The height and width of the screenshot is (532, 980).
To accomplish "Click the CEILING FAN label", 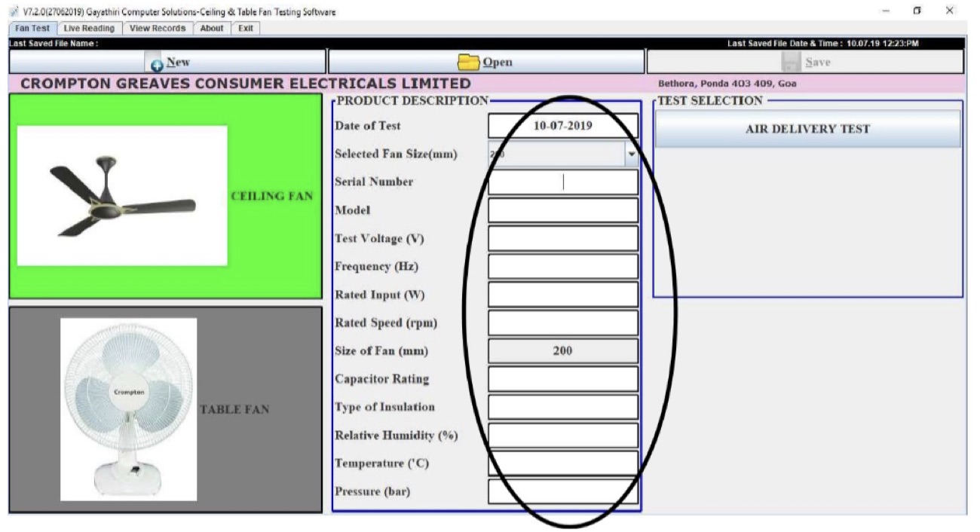I will click(x=271, y=196).
